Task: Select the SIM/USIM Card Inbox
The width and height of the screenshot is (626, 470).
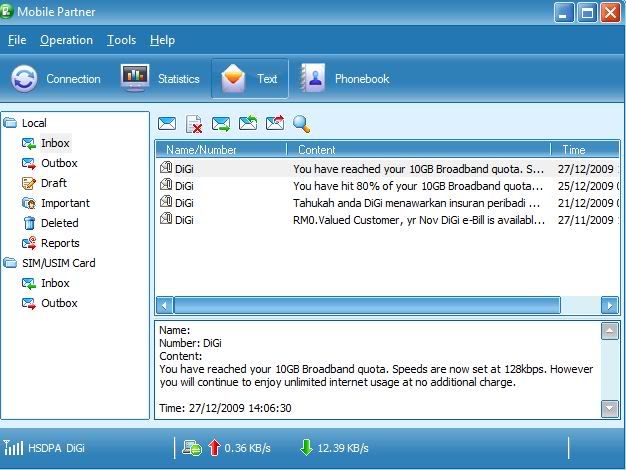Action: click(55, 283)
